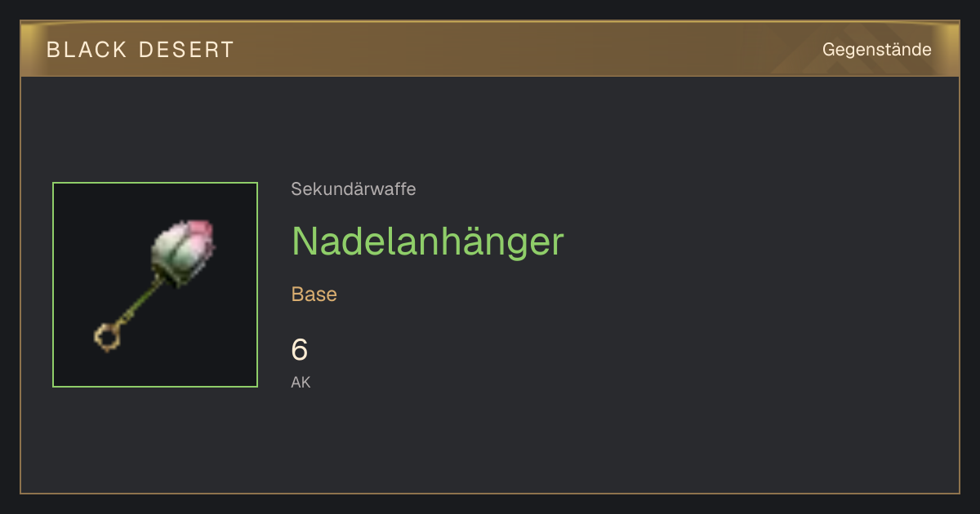
Task: Click the Base enhancement level label
Action: coord(314,295)
